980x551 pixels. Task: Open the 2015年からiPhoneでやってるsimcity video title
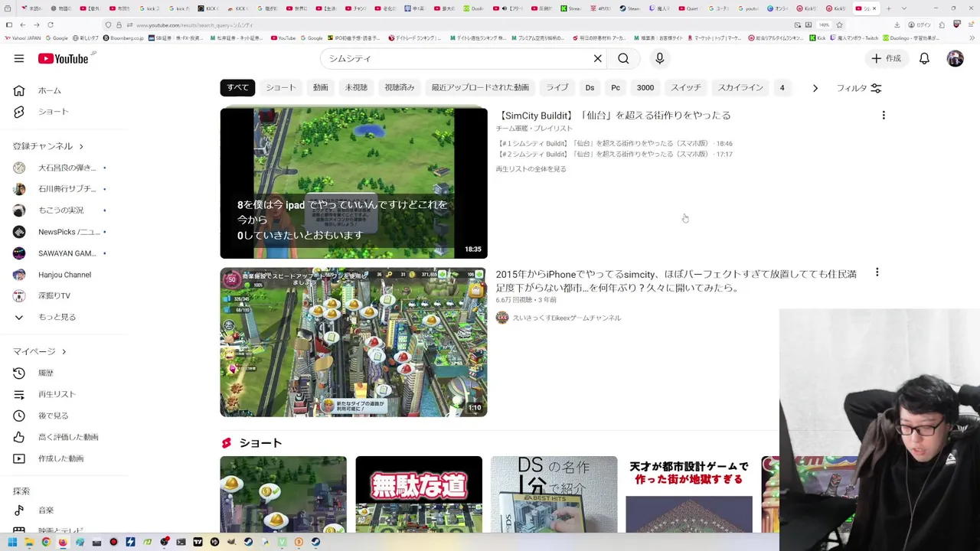tap(676, 281)
